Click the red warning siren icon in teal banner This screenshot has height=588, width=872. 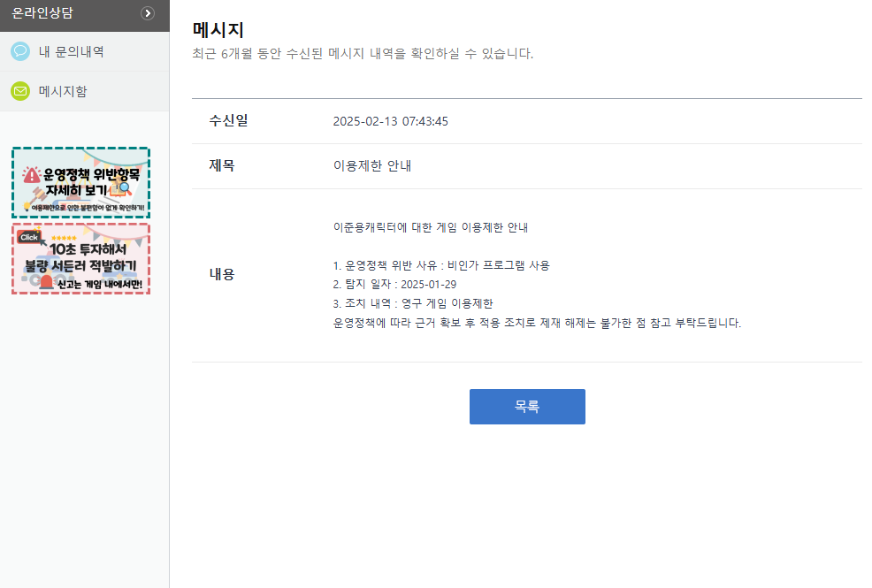point(32,175)
